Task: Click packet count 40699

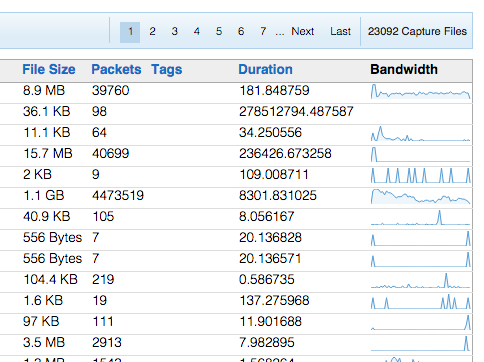Action: pyautogui.click(x=110, y=154)
